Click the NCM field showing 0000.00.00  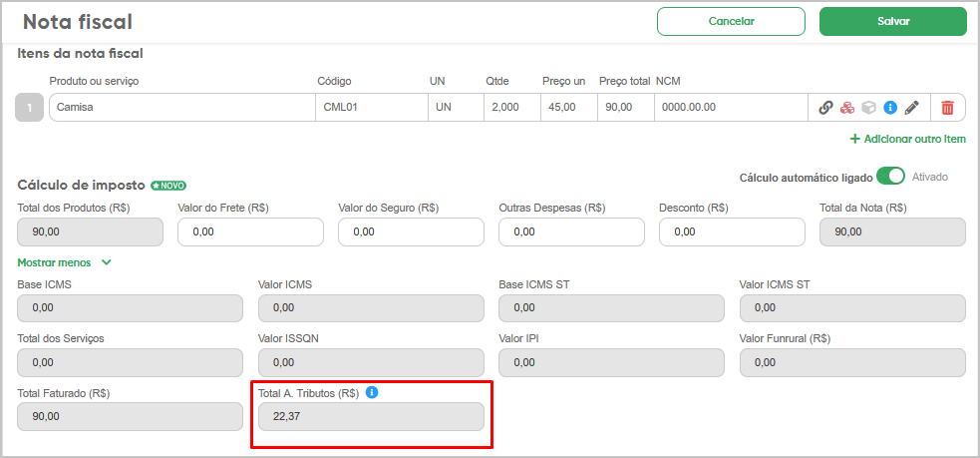(x=731, y=107)
